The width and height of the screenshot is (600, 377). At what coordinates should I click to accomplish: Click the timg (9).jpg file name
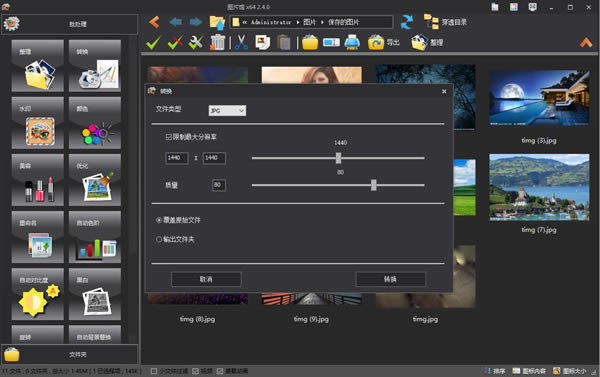311,319
